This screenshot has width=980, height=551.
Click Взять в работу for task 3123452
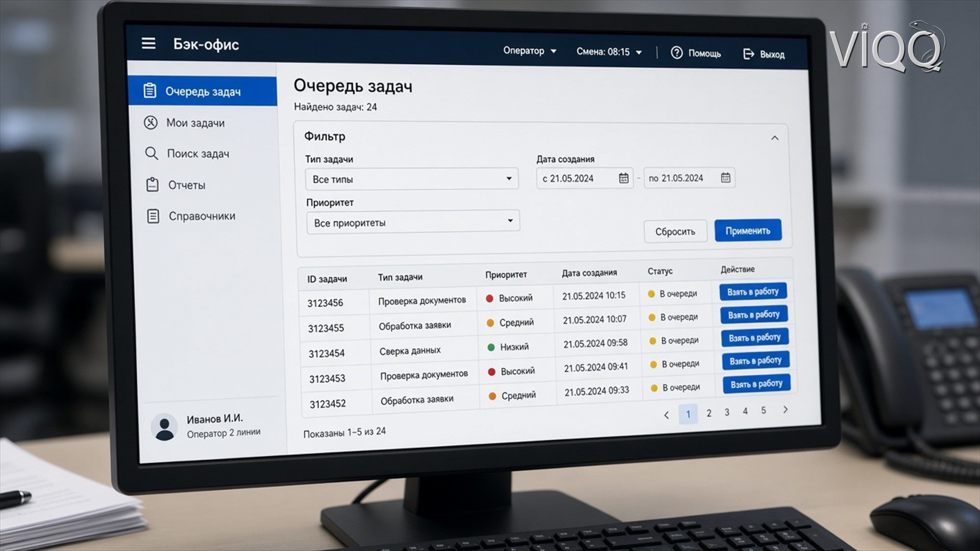pyautogui.click(x=756, y=384)
